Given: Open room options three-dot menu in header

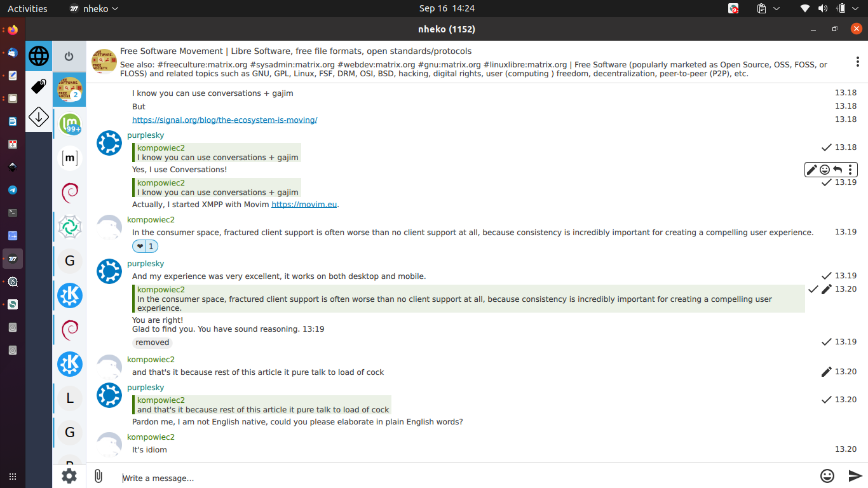Looking at the screenshot, I should pos(857,62).
